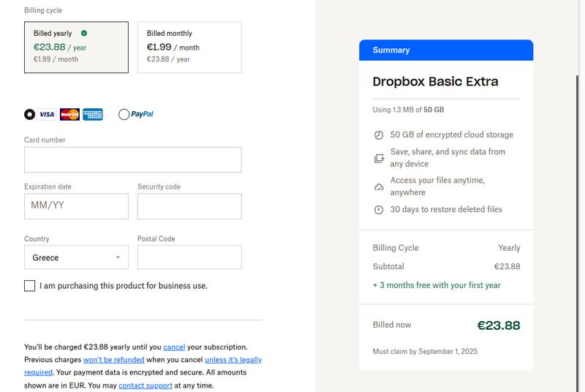Focus the Expiration date MM/YY field
The width and height of the screenshot is (585, 392).
pyautogui.click(x=76, y=206)
